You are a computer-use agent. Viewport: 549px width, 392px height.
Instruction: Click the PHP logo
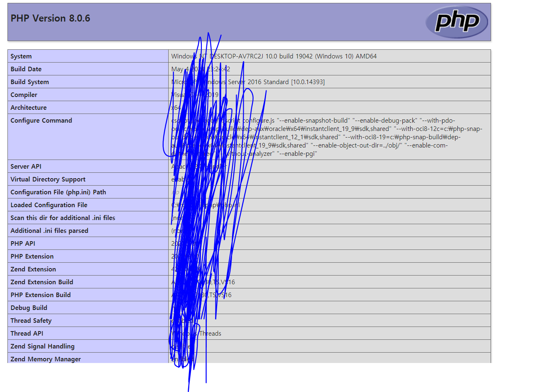[457, 22]
